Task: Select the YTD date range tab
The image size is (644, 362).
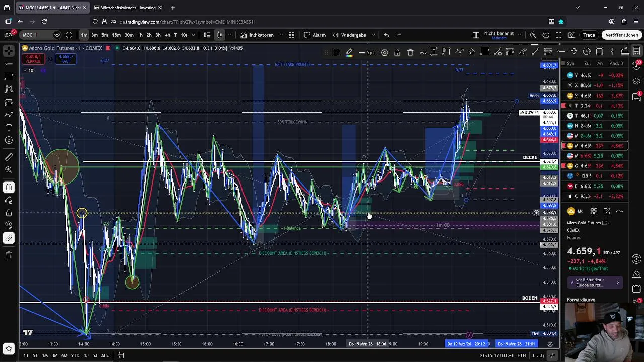Action: [x=75, y=355]
